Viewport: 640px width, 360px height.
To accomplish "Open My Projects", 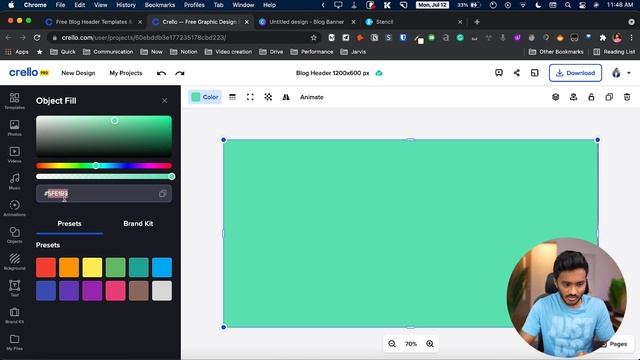I will click(x=126, y=73).
